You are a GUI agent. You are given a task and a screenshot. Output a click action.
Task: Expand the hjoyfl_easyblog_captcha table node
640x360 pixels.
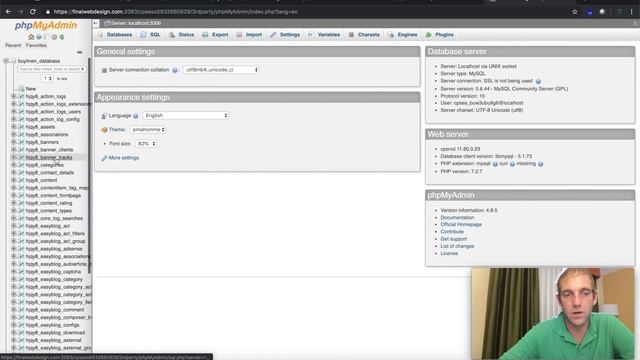pyautogui.click(x=14, y=271)
